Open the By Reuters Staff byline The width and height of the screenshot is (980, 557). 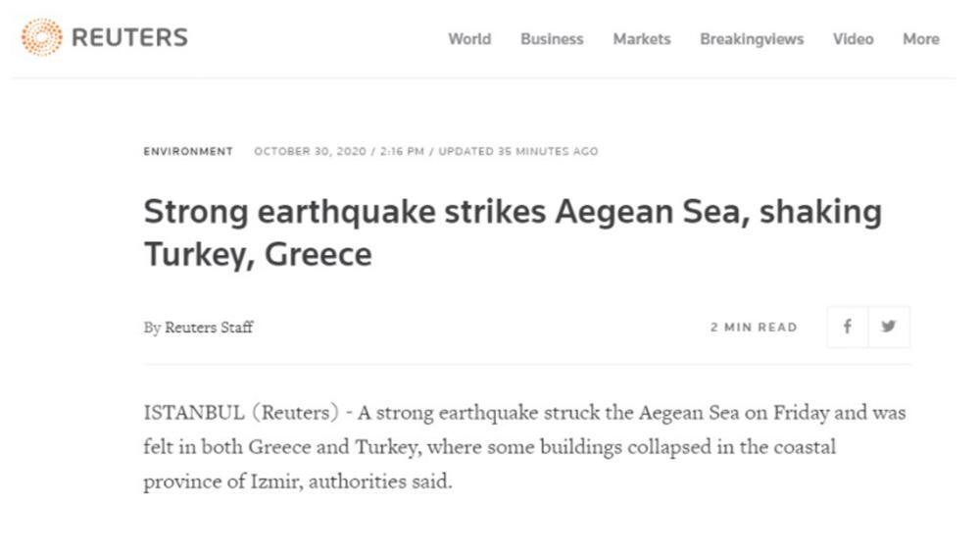pyautogui.click(x=198, y=328)
